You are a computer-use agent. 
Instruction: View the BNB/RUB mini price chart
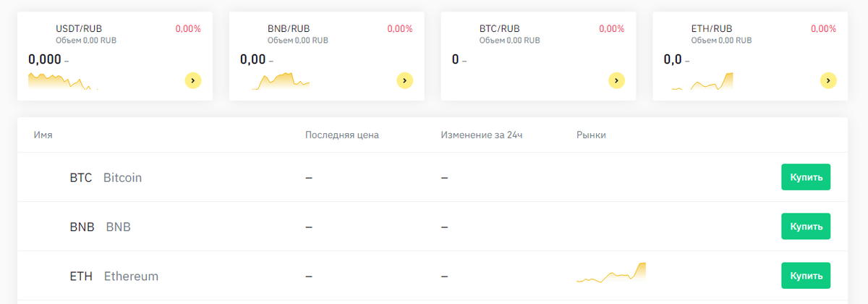tap(281, 81)
